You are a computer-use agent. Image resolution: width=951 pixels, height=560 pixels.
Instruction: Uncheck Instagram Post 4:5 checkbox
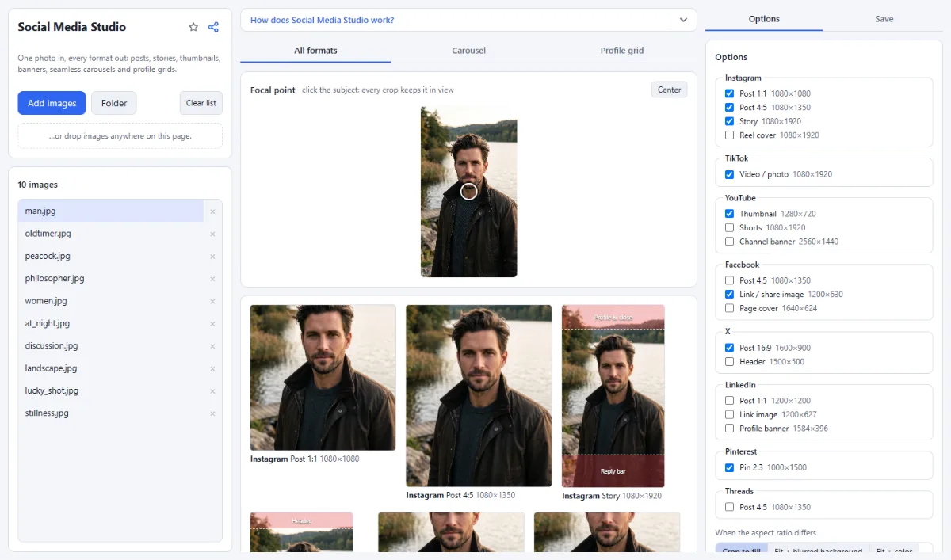pos(729,107)
